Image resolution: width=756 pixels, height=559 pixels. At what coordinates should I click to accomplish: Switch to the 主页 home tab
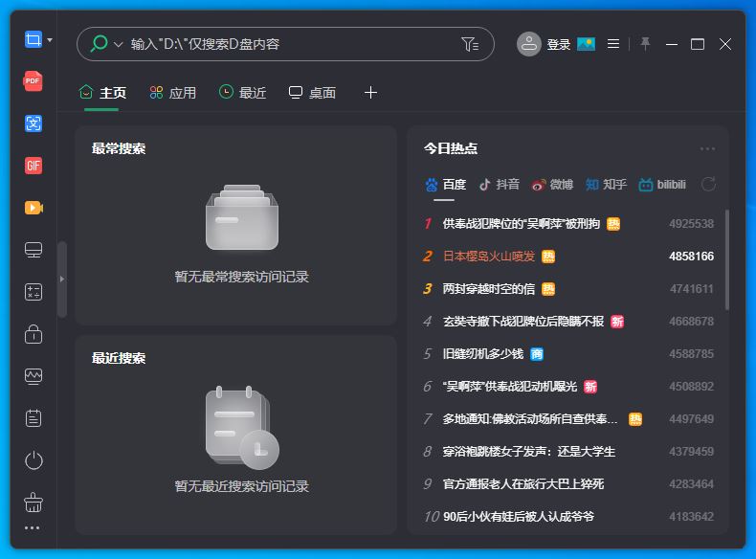[102, 93]
